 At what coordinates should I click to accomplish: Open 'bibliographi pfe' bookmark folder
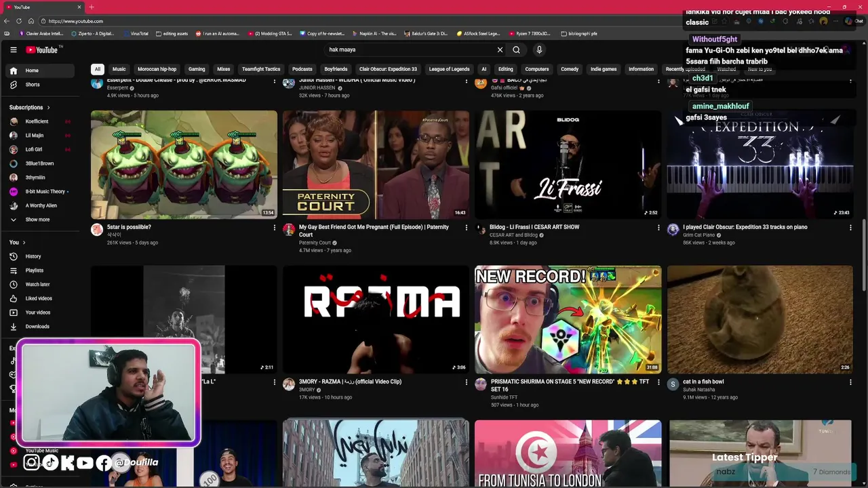pyautogui.click(x=579, y=33)
